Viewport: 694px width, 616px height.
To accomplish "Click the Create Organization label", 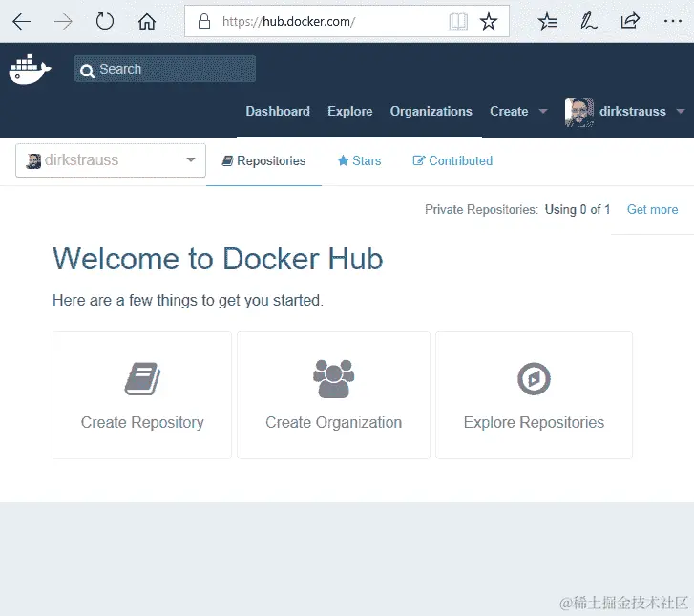I will [x=334, y=422].
